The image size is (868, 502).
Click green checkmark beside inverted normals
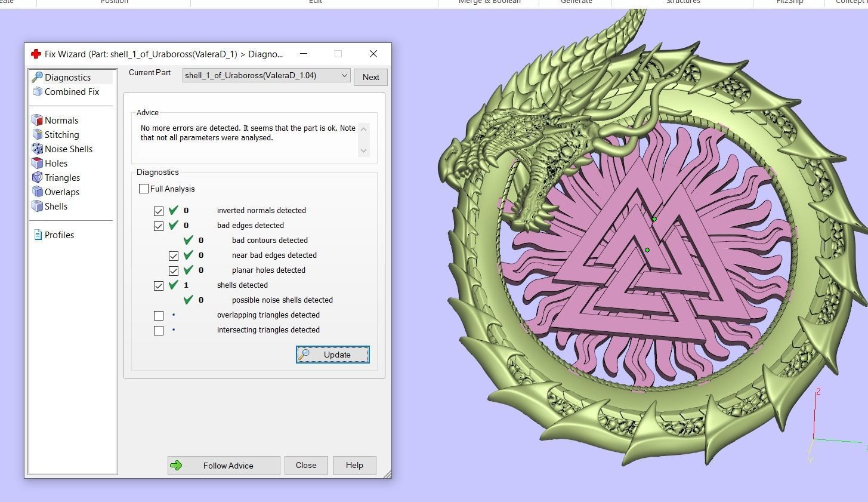(x=174, y=210)
